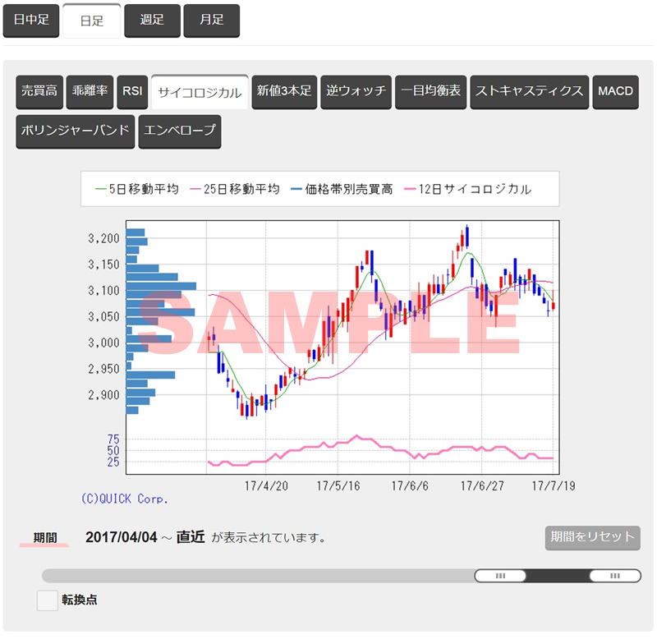
Task: Click the 12日サイコロジカル legend entry
Action: [467, 189]
